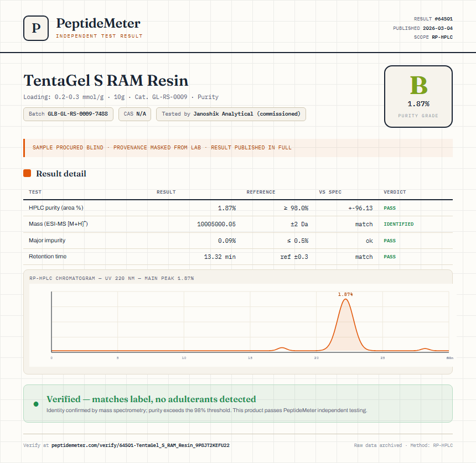Viewport: 476px width, 463px height.
Task: Click the small peak near 17 minutes
Action: pyautogui.click(x=282, y=349)
